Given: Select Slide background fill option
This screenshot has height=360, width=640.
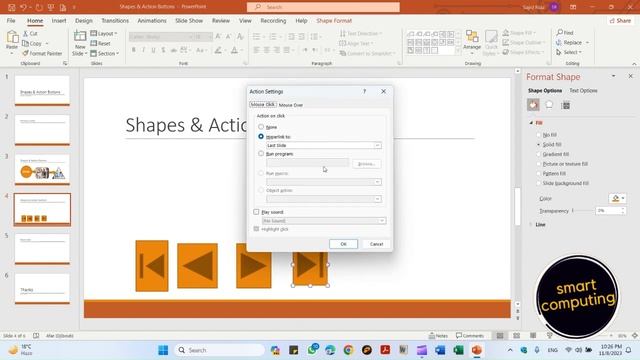Looking at the screenshot, I should pos(539,183).
